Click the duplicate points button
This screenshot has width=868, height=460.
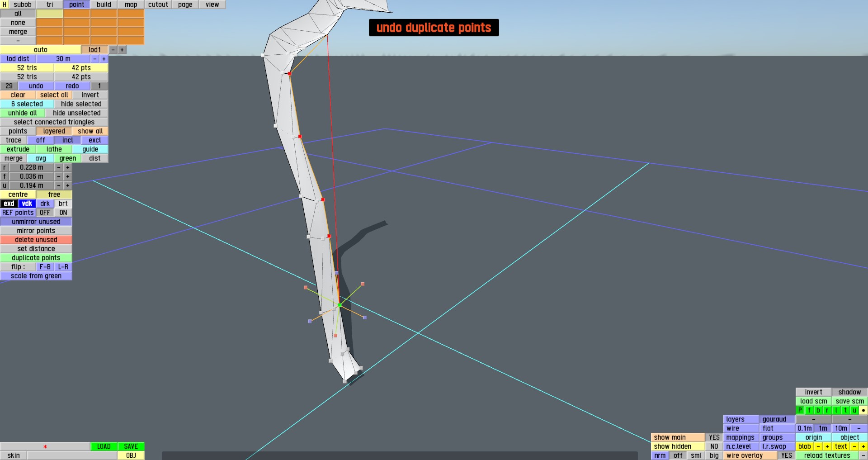pos(36,258)
